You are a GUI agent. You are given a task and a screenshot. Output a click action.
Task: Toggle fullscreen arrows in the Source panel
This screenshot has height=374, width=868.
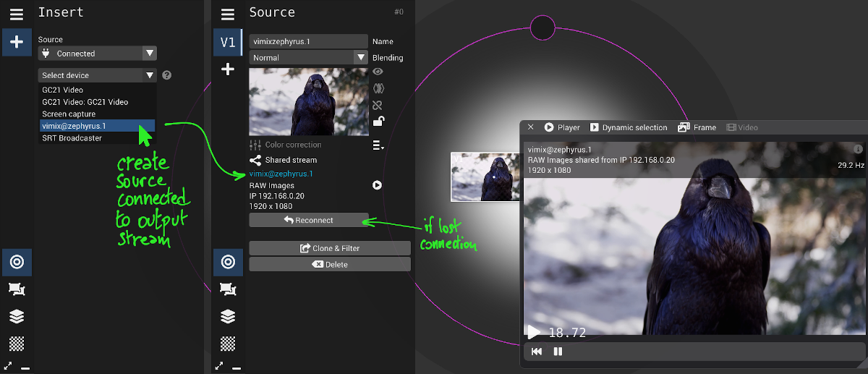[x=219, y=367]
